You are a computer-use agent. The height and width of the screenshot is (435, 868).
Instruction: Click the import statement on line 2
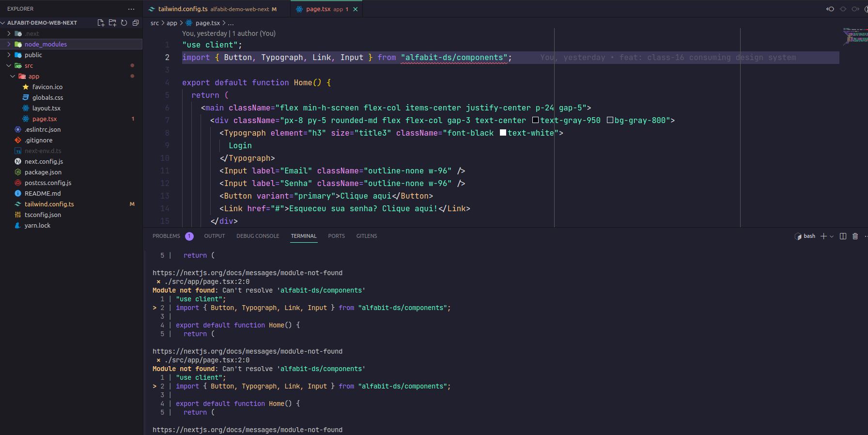click(347, 58)
